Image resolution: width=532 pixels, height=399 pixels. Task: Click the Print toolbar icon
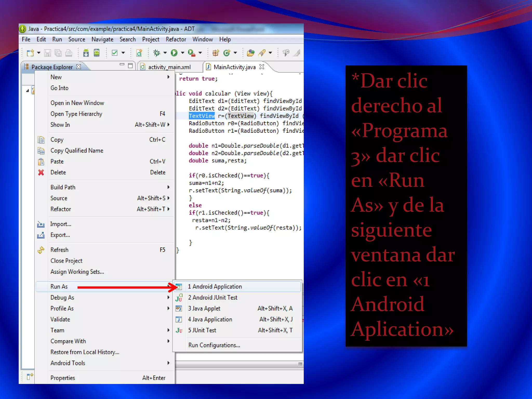coord(69,53)
